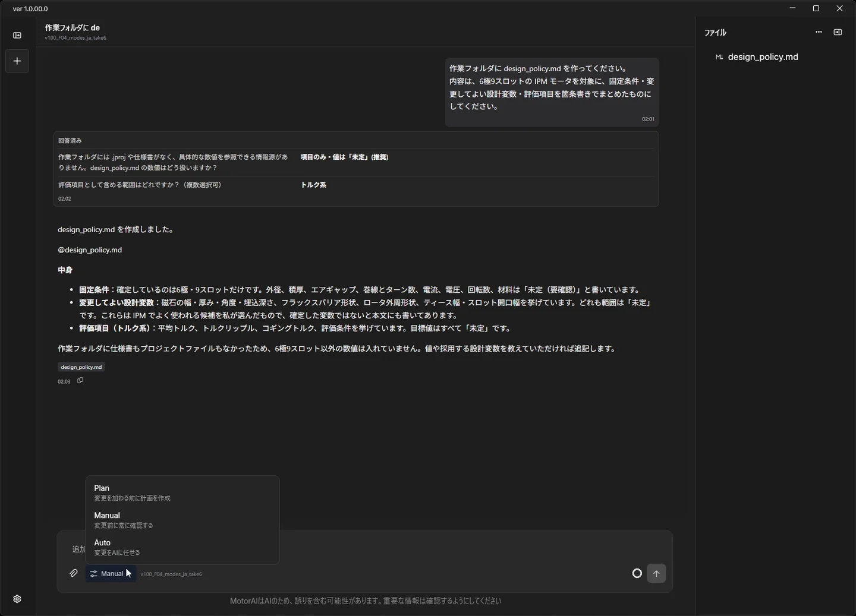The height and width of the screenshot is (616, 856).
Task: Click the answer 項目のみ・値は「未定」(推奨)
Action: (x=344, y=157)
